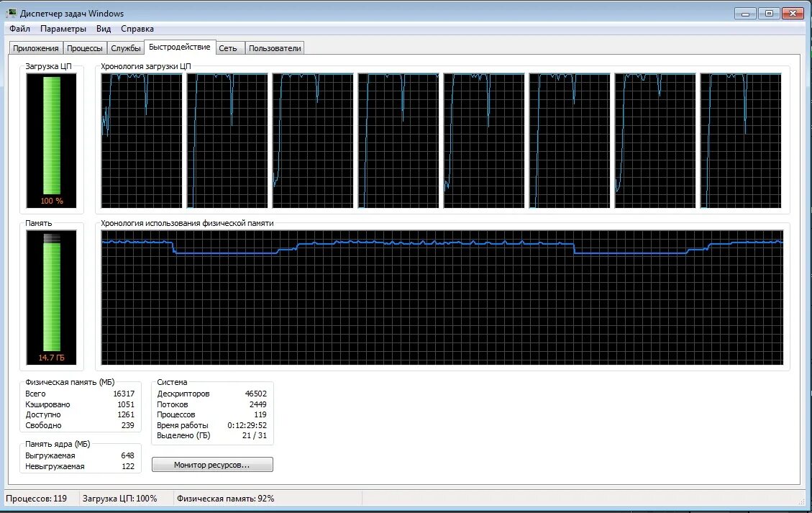
Task: Open the Справка menu
Action: click(x=137, y=29)
